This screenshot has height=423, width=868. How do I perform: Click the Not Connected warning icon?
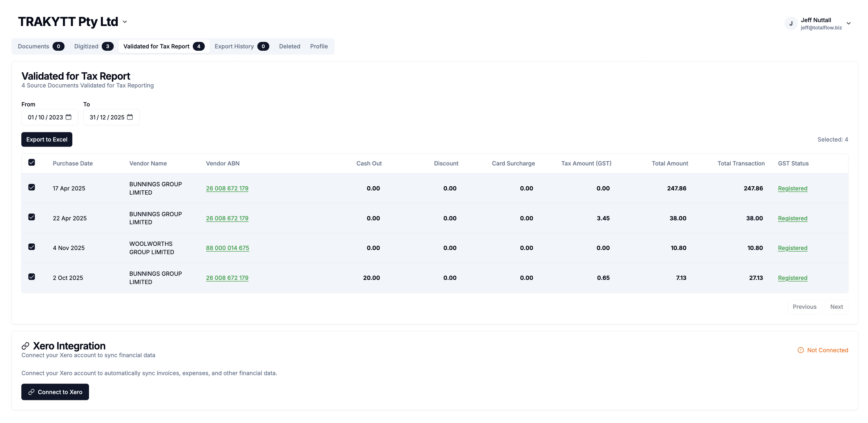(x=801, y=350)
